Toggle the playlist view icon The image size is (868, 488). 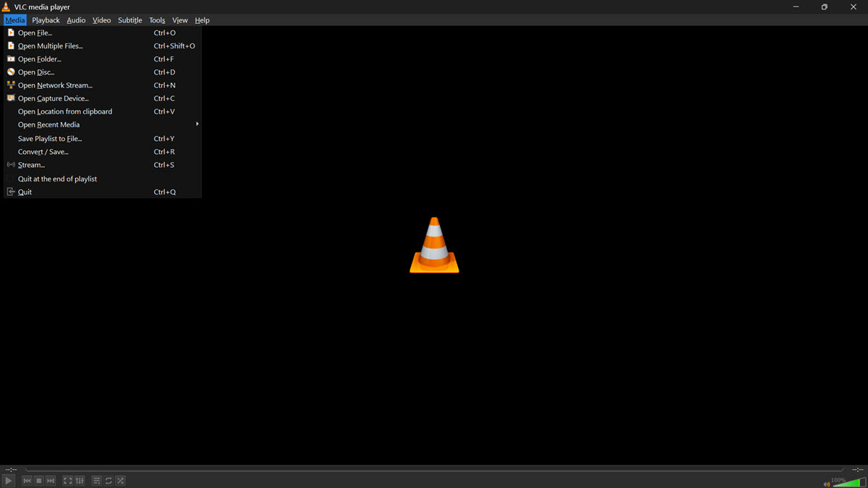click(97, 481)
